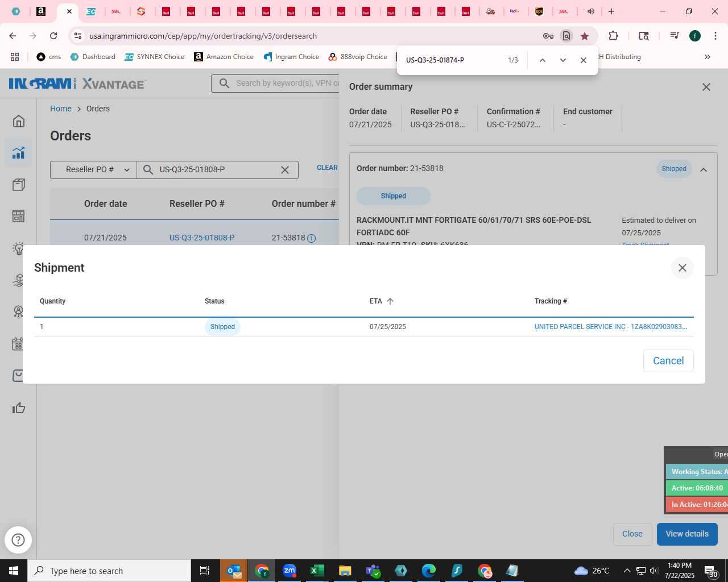Screen dimensions: 728x582
Task: Open Excel from the taskbar
Action: (x=317, y=571)
